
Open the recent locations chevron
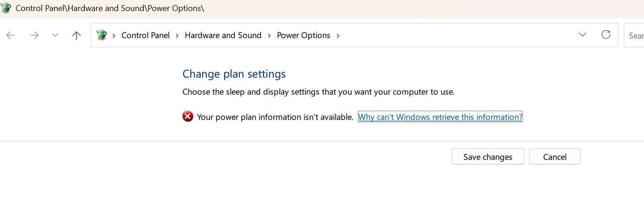(55, 35)
